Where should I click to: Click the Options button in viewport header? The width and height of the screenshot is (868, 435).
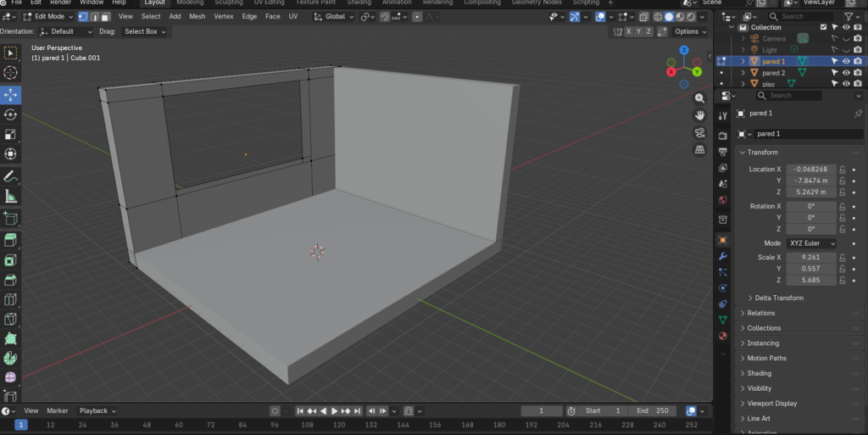(x=690, y=31)
